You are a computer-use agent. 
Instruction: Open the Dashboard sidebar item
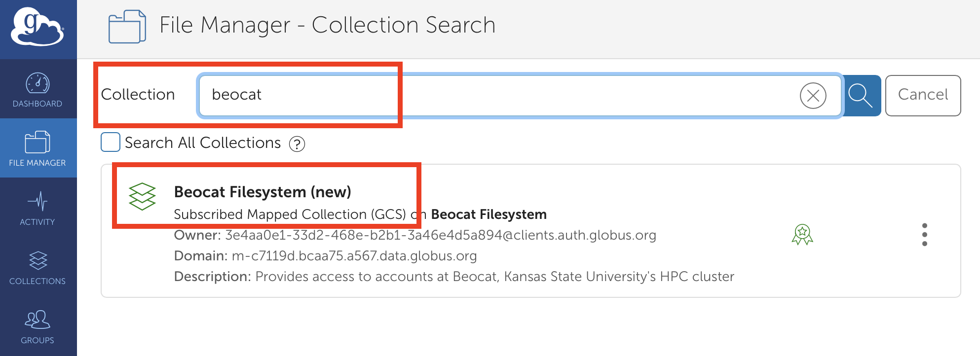(38, 90)
